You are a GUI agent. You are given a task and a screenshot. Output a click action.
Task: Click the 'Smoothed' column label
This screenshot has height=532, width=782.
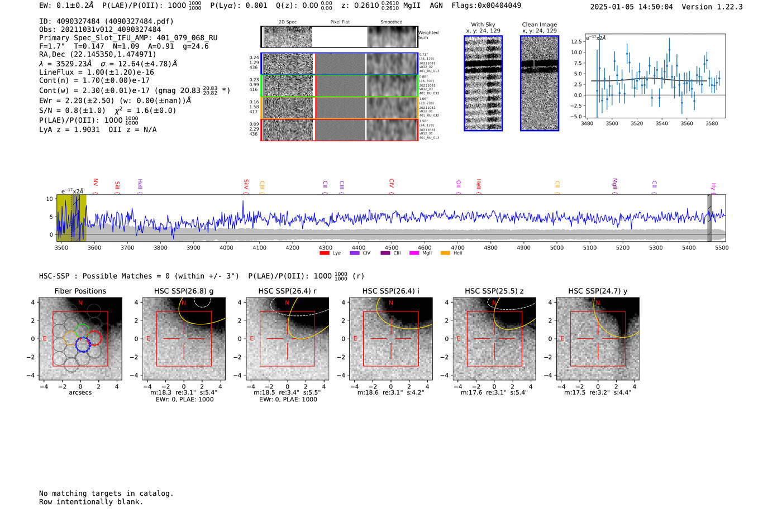[392, 22]
